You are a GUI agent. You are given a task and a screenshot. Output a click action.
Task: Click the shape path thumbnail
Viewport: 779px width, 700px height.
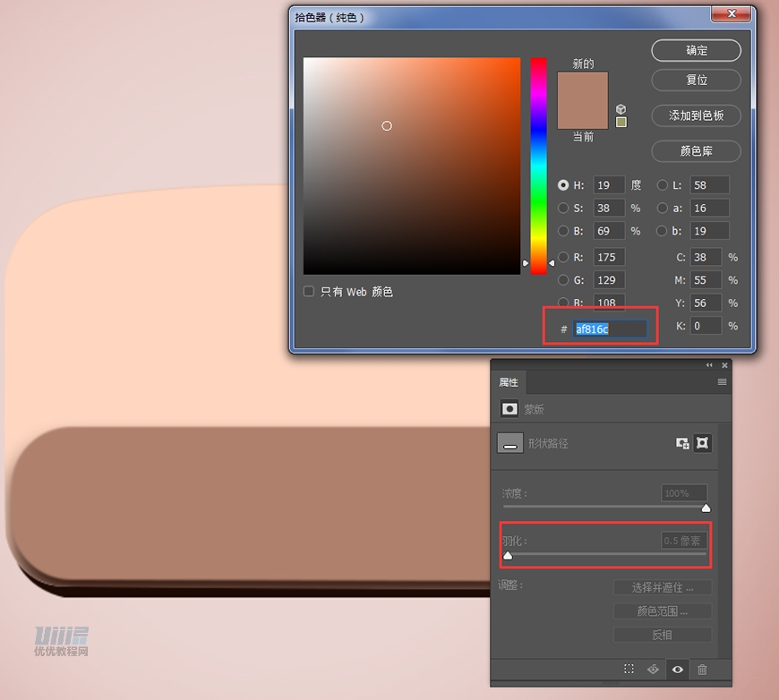509,443
